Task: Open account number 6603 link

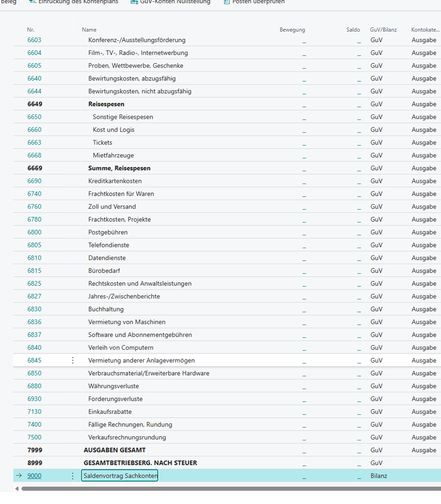Action: pos(34,40)
